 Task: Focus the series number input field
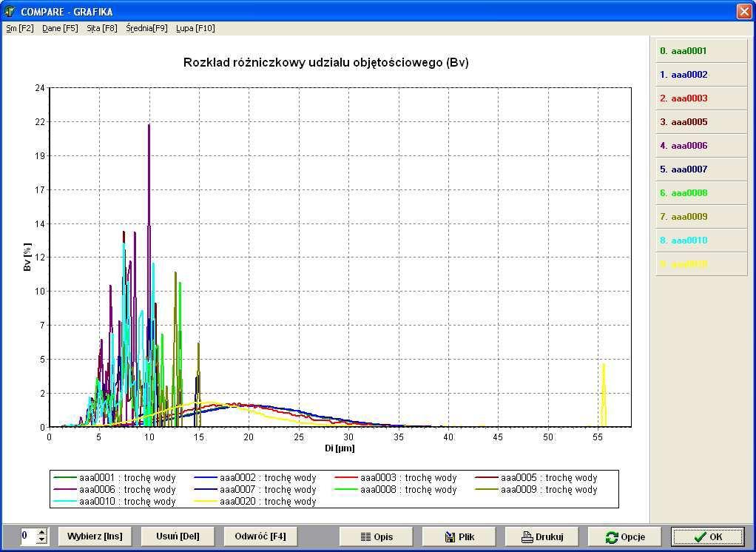pos(28,536)
